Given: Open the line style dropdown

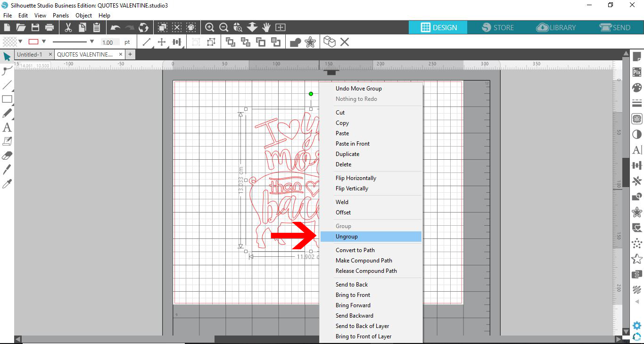Looking at the screenshot, I should [92, 42].
